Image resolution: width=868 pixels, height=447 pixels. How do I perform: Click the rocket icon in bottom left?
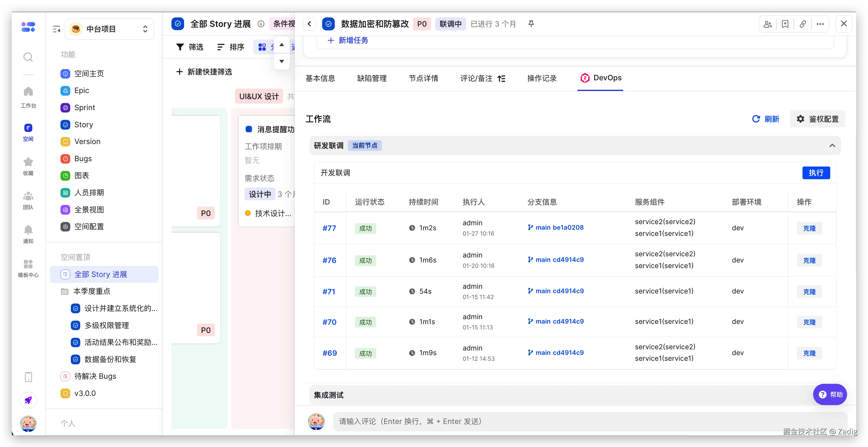28,400
